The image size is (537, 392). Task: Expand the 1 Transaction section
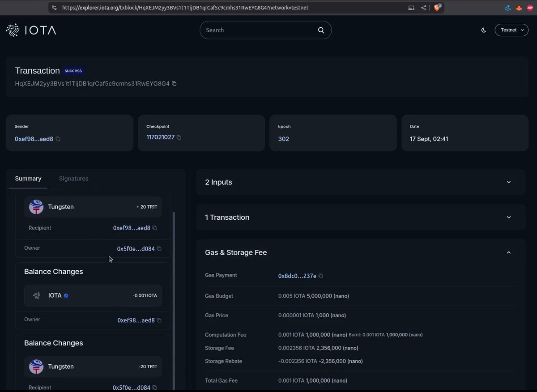[361, 217]
